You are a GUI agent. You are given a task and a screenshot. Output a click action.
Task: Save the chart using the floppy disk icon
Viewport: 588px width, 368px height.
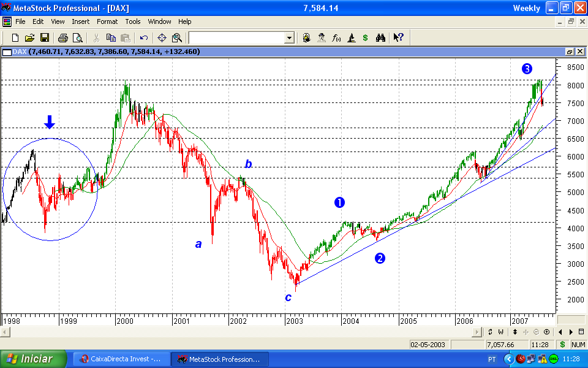[45, 37]
